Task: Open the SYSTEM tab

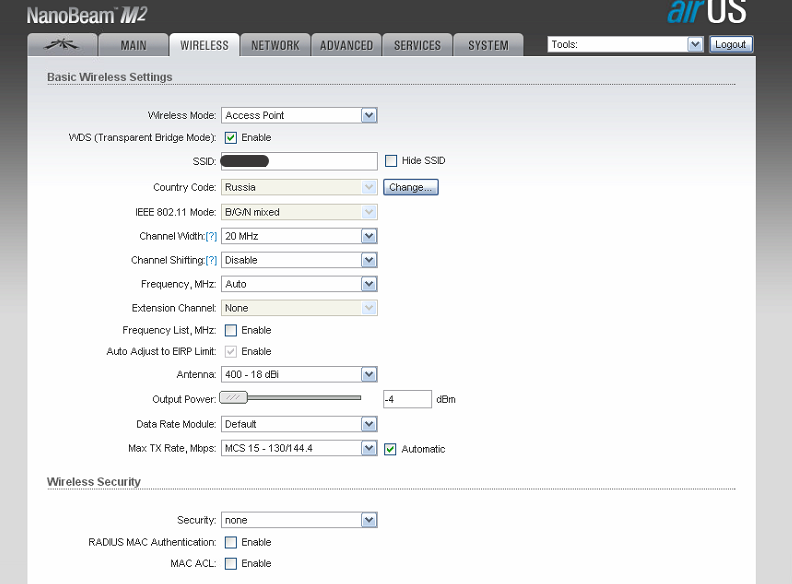Action: (488, 45)
